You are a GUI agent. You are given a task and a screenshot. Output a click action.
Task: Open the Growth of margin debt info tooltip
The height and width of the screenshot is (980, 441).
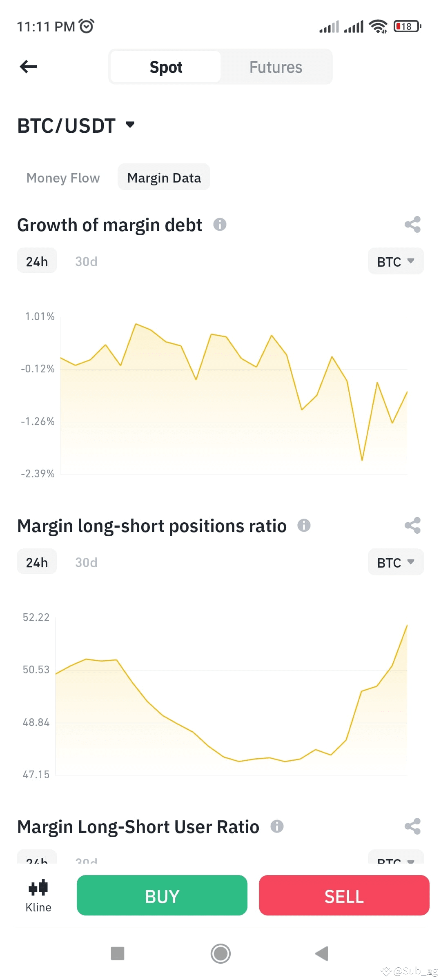pyautogui.click(x=220, y=225)
